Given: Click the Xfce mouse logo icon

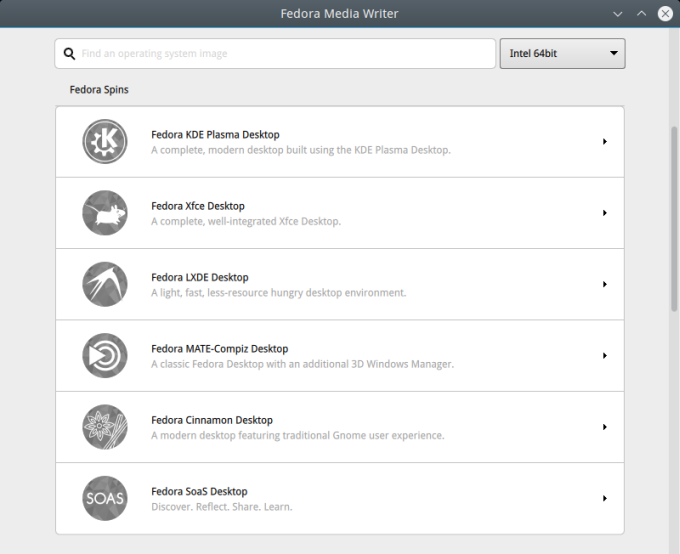Looking at the screenshot, I should (x=105, y=213).
